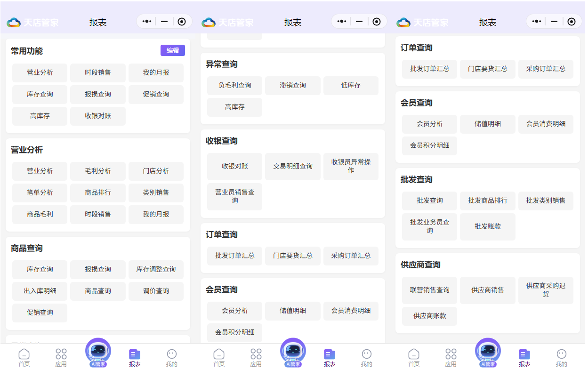Select 负毛利查询 under 异常查询

click(x=234, y=85)
